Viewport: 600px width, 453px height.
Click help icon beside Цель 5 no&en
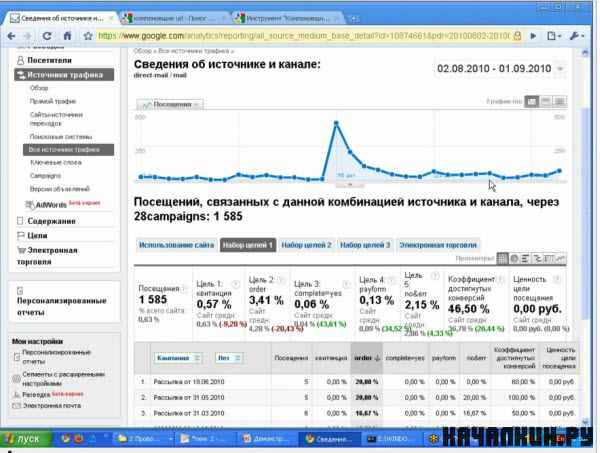pos(435,275)
